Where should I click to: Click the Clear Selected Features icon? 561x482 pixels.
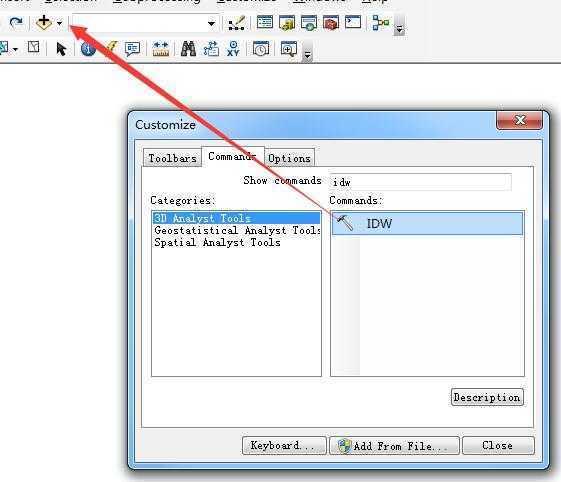point(34,47)
